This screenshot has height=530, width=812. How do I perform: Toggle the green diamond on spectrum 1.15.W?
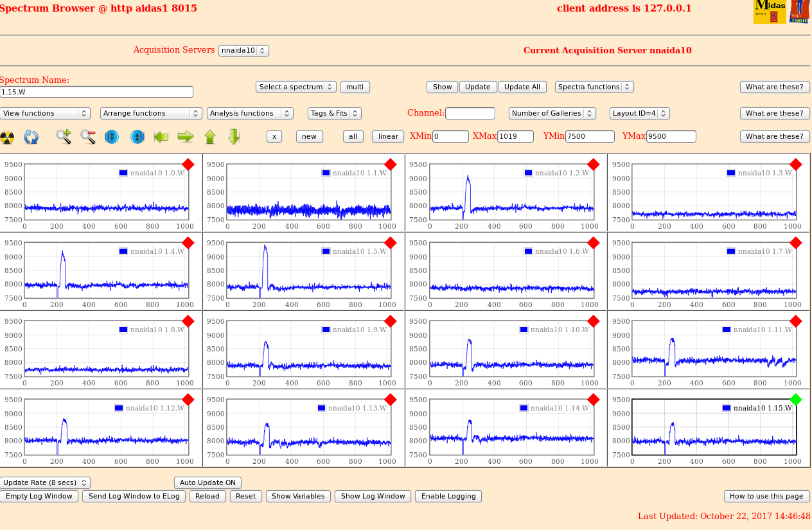(796, 400)
